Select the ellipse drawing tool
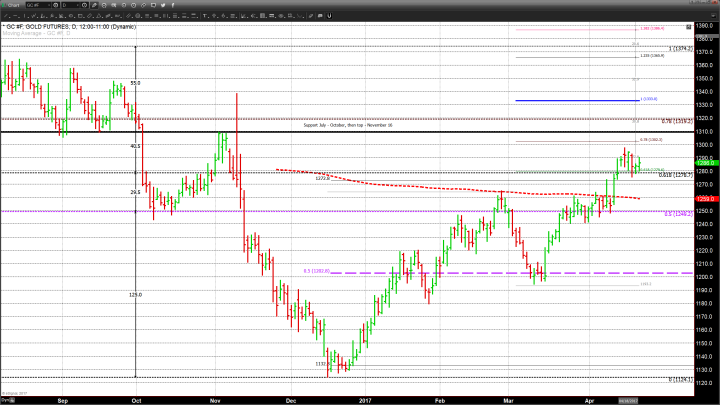The image size is (720, 405). [71, 16]
